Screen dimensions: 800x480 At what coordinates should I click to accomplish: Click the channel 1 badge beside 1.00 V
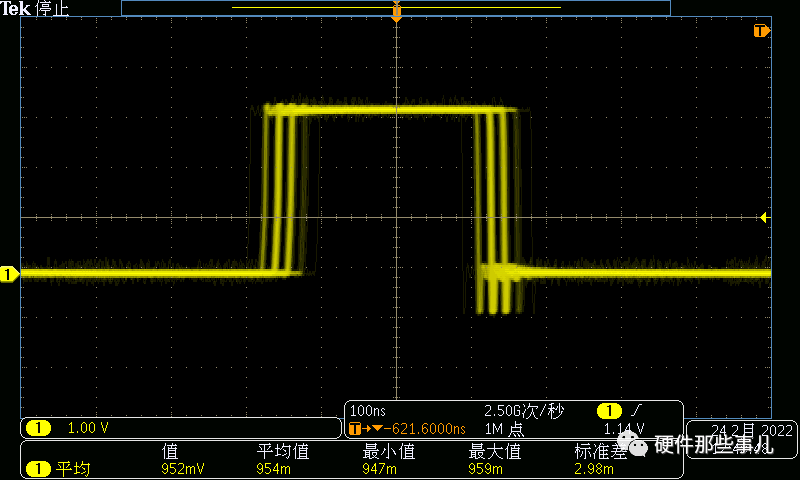tap(38, 428)
